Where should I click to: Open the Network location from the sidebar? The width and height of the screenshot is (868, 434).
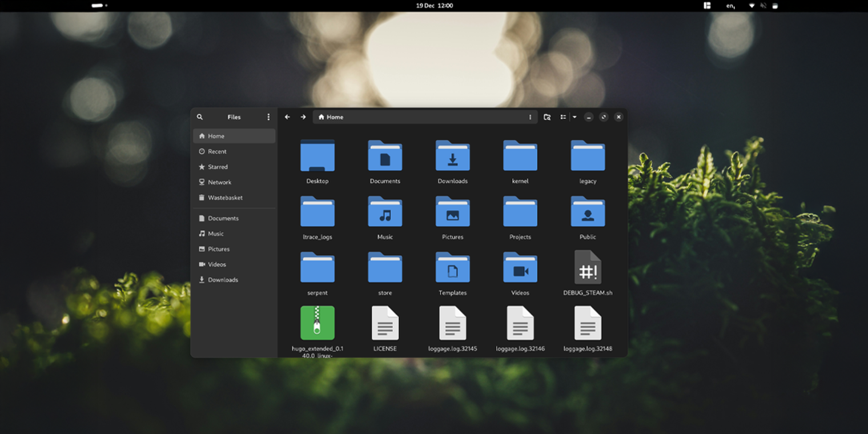click(219, 182)
